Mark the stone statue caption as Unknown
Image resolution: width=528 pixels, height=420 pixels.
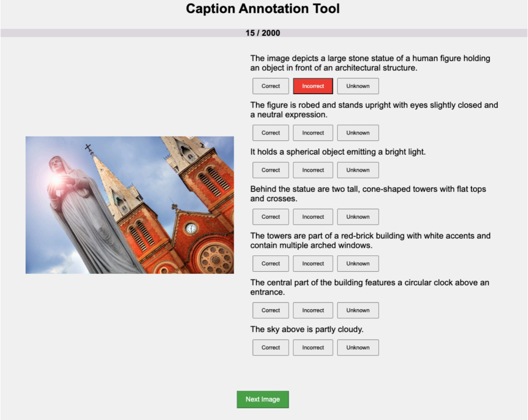[x=358, y=86]
